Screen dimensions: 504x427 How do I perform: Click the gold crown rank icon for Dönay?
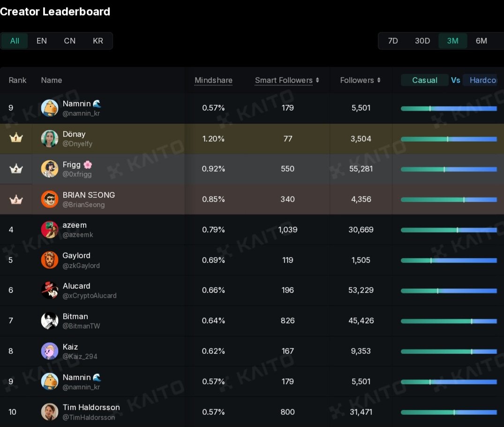[16, 138]
